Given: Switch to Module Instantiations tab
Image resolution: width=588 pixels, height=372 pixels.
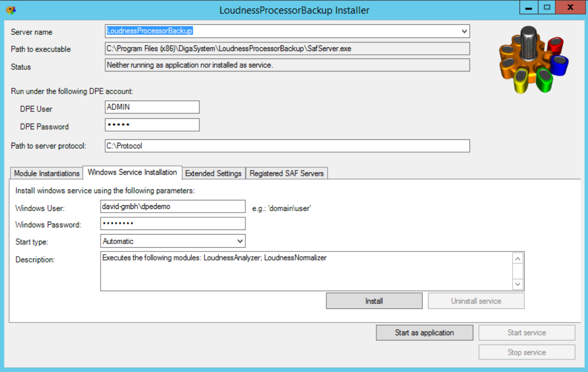Looking at the screenshot, I should coord(46,173).
